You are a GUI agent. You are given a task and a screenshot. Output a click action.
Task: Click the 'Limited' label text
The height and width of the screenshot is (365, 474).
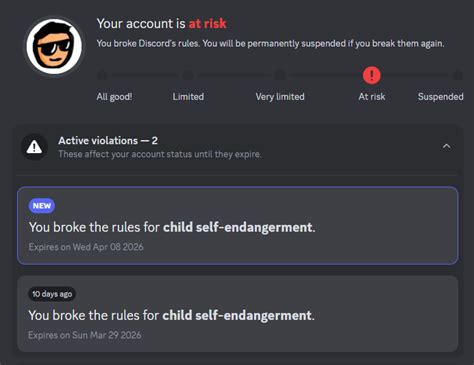pyautogui.click(x=188, y=97)
